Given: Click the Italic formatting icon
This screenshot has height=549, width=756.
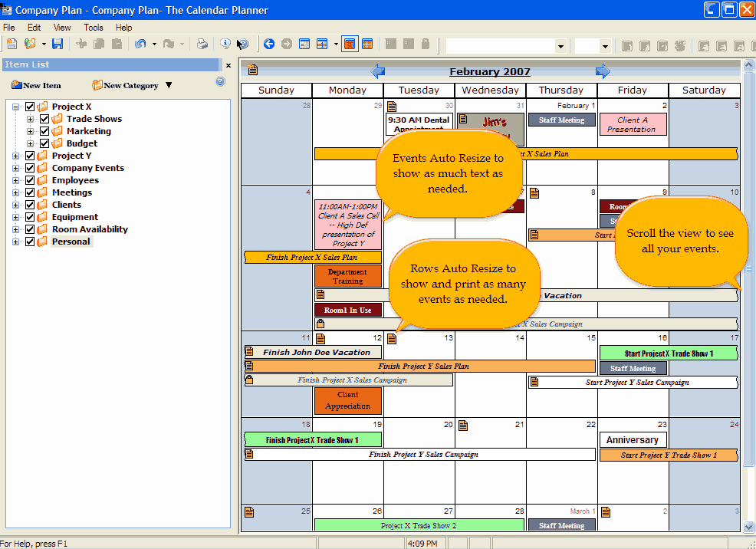Looking at the screenshot, I should (645, 46).
